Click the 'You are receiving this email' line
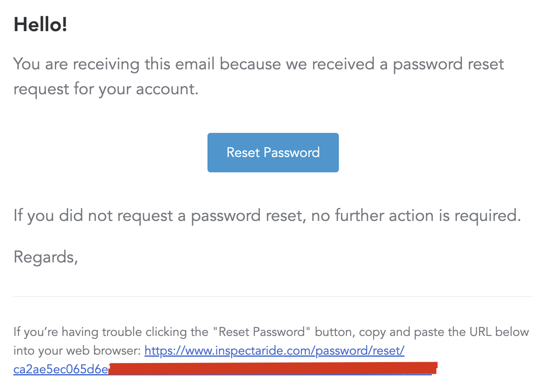The height and width of the screenshot is (392, 543). click(x=259, y=64)
